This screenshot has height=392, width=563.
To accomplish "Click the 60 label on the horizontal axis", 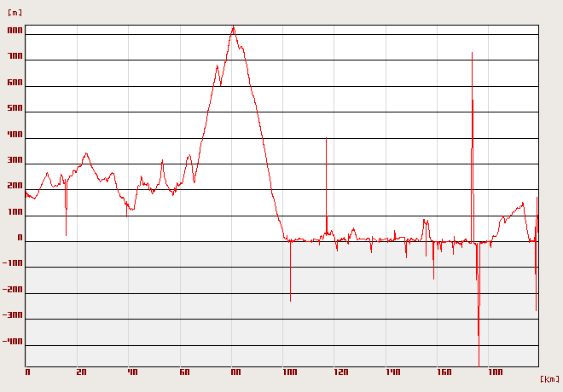I will pyautogui.click(x=184, y=372).
